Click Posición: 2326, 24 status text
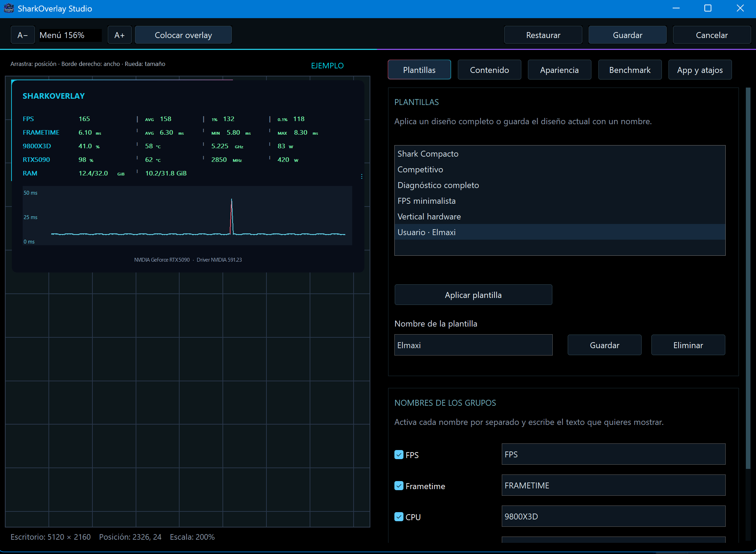756x554 pixels. click(x=130, y=537)
